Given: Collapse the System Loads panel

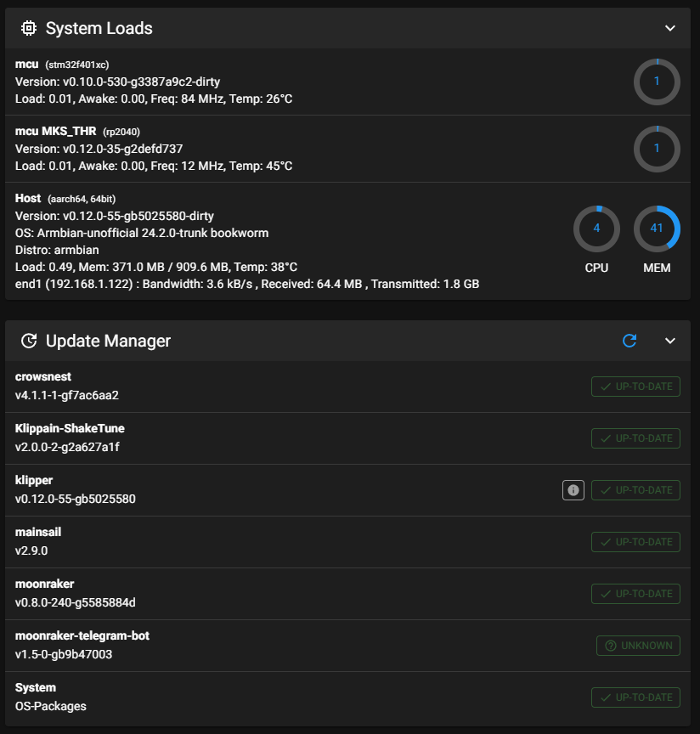Looking at the screenshot, I should [x=670, y=28].
